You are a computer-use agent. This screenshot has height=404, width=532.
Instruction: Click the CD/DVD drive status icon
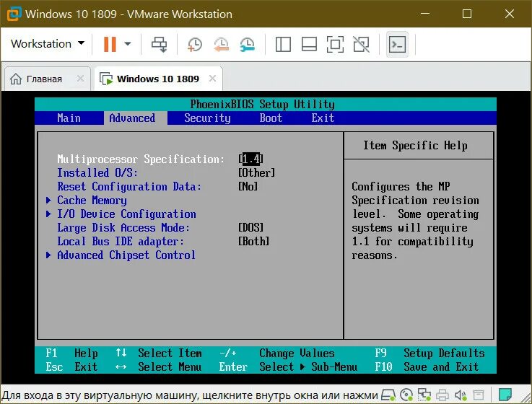[406, 395]
